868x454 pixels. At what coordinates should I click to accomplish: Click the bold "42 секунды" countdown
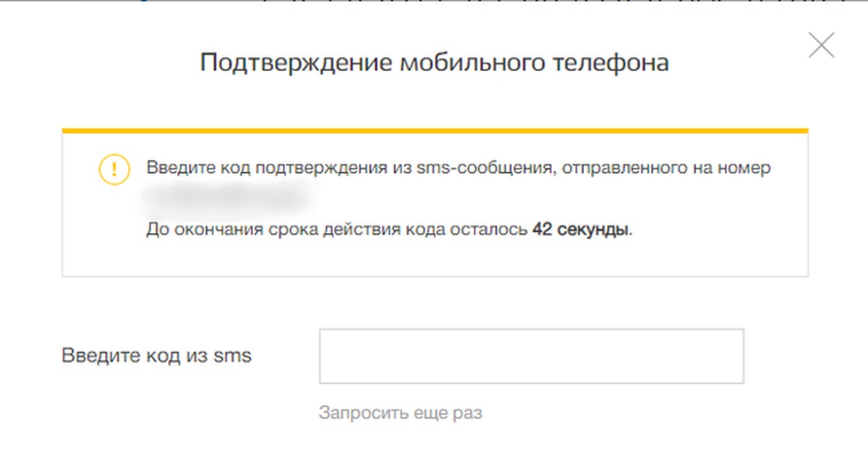click(x=581, y=231)
